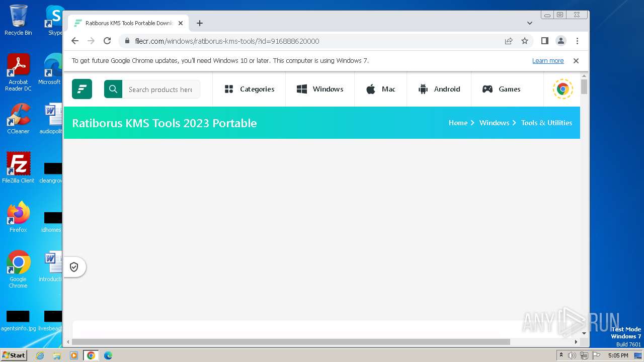This screenshot has width=644, height=362.
Task: Open the Chrome three-dot menu
Action: click(x=577, y=41)
